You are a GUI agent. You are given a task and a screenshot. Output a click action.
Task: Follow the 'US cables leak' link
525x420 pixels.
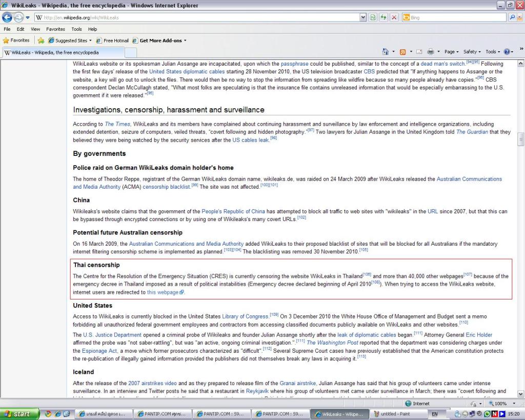point(250,140)
